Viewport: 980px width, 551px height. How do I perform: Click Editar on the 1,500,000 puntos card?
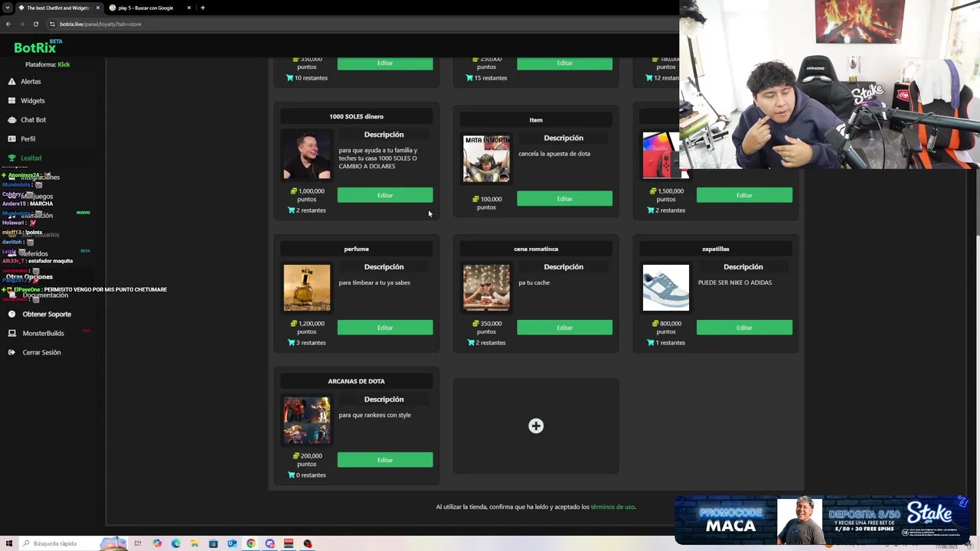click(x=744, y=195)
